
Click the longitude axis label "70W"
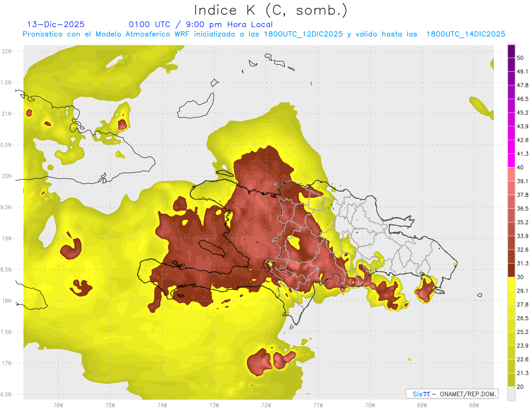pos(370,405)
